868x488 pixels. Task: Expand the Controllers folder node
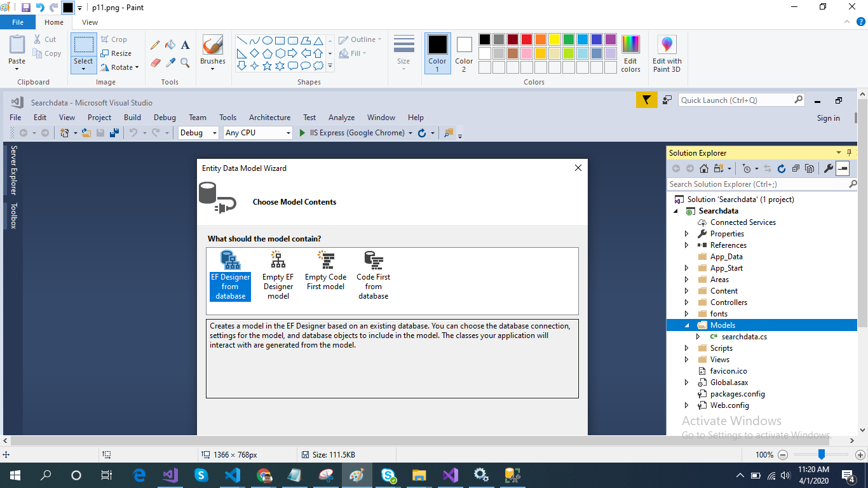click(686, 302)
